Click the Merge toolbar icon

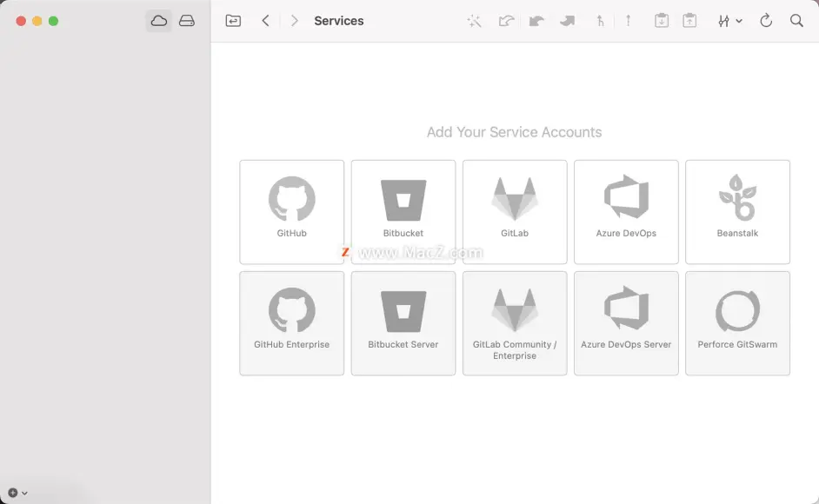pyautogui.click(x=600, y=21)
